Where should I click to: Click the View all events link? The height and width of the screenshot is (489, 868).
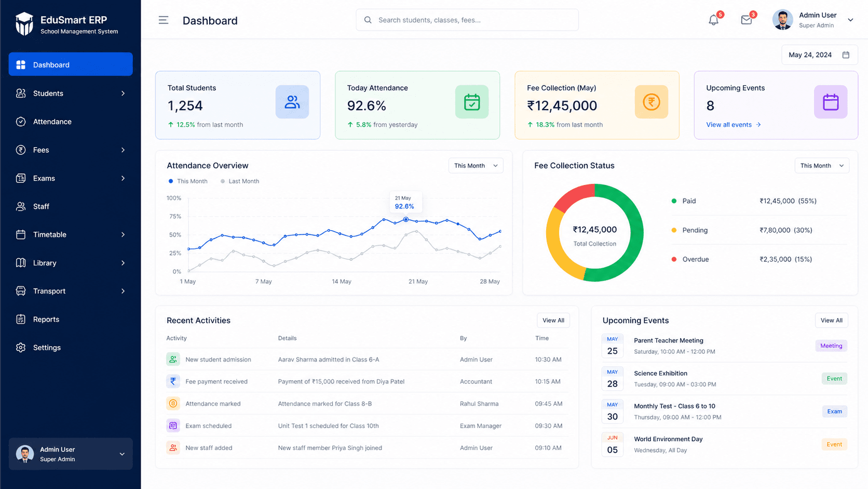click(x=734, y=125)
